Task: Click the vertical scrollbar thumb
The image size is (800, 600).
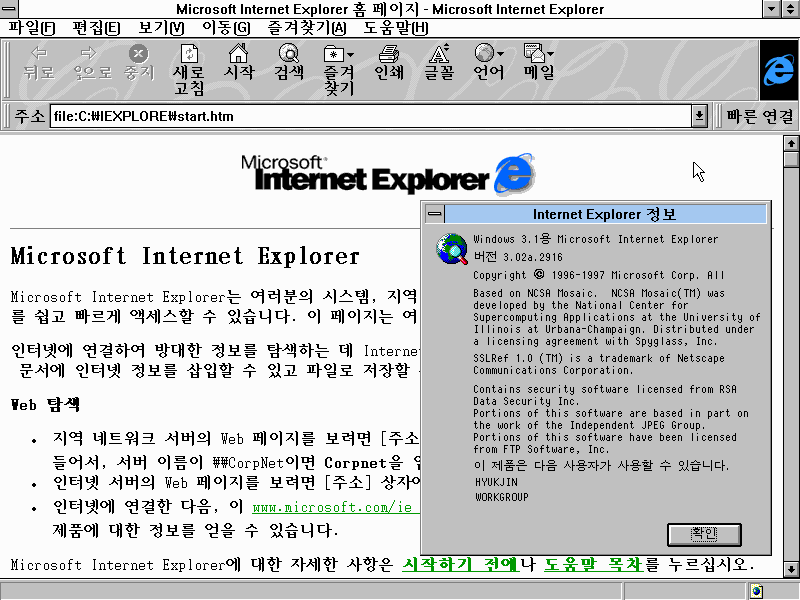Action: (x=791, y=159)
